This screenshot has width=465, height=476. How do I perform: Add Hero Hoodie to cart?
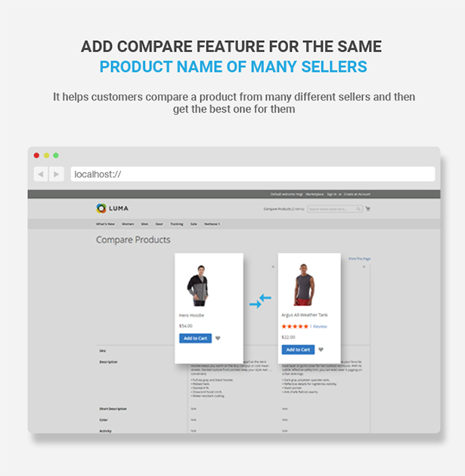[x=195, y=338]
